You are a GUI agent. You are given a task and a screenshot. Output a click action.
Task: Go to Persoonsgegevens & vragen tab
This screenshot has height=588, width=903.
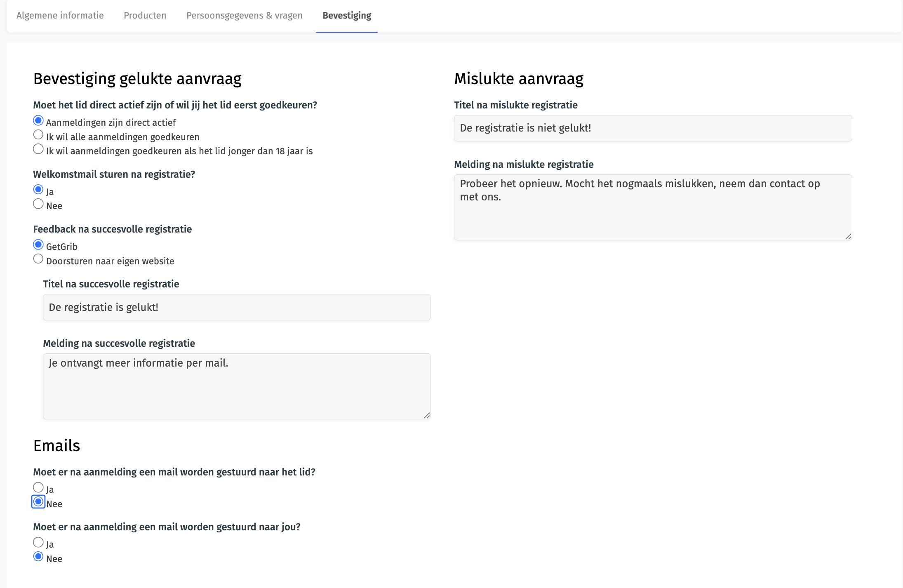(244, 16)
